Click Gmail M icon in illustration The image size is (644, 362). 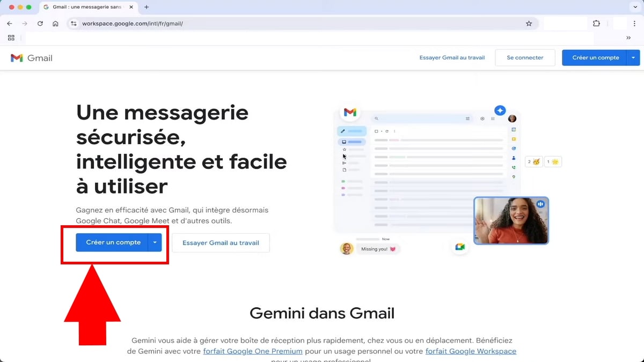(350, 112)
